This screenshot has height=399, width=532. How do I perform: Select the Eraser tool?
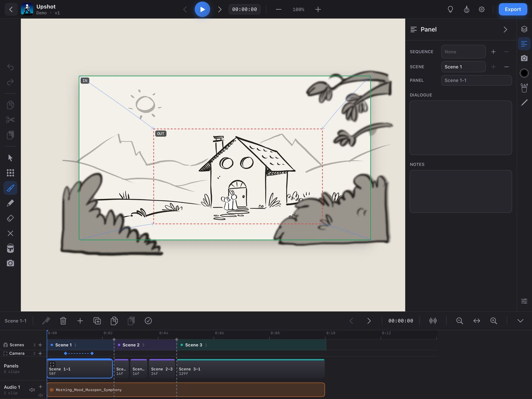(10, 218)
